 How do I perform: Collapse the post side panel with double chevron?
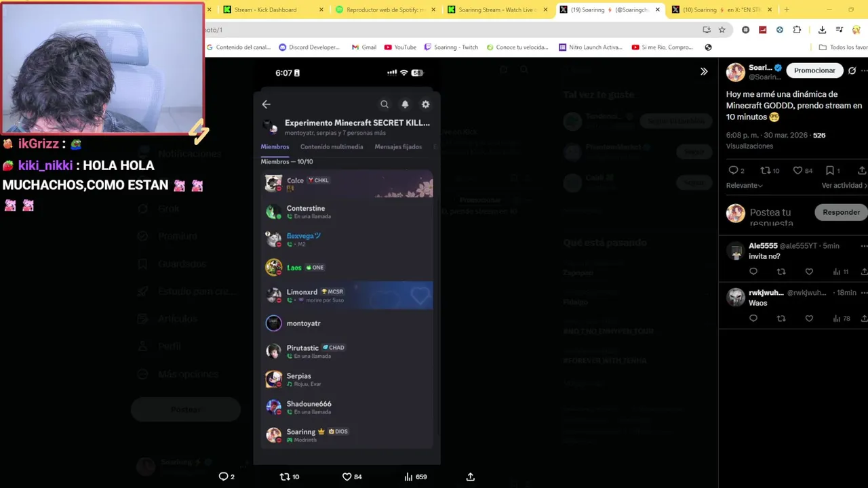coord(704,71)
